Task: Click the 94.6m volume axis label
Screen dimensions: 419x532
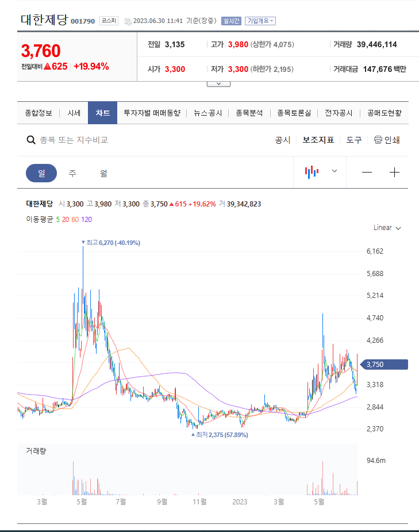Action: [x=376, y=461]
